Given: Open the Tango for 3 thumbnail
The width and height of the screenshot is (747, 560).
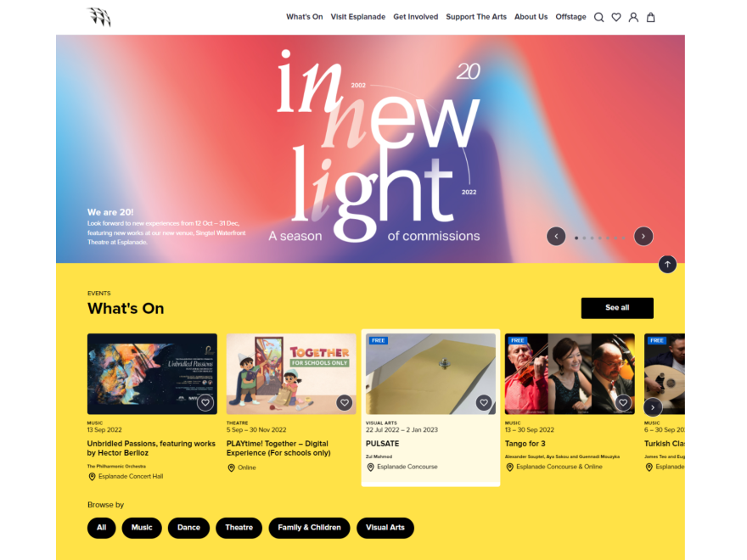Looking at the screenshot, I should click(570, 374).
